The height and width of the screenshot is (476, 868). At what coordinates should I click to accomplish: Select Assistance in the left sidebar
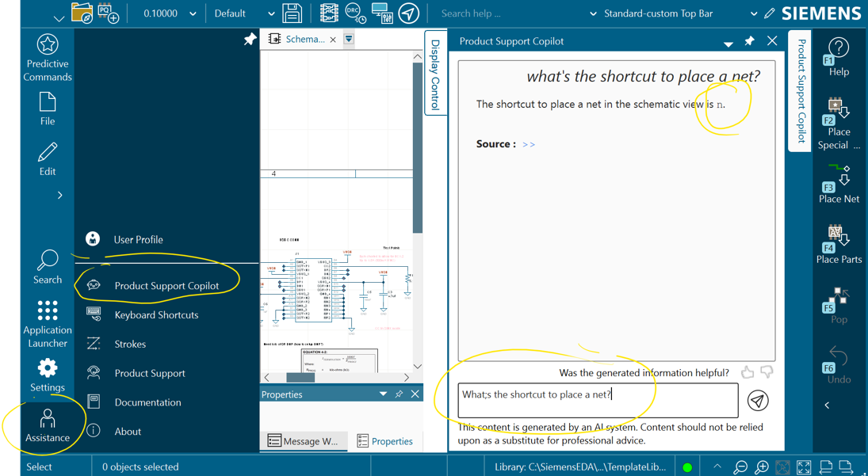(x=48, y=425)
